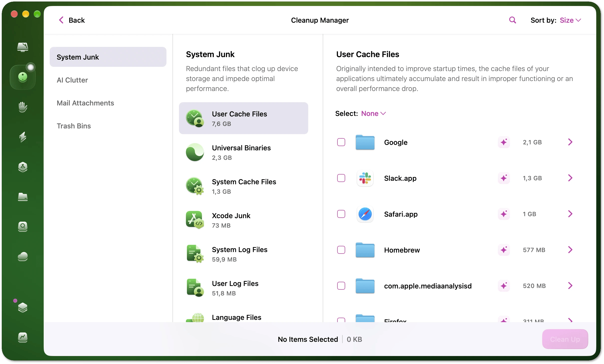Check the Google cache checkbox
This screenshot has width=604, height=364.
pos(341,142)
